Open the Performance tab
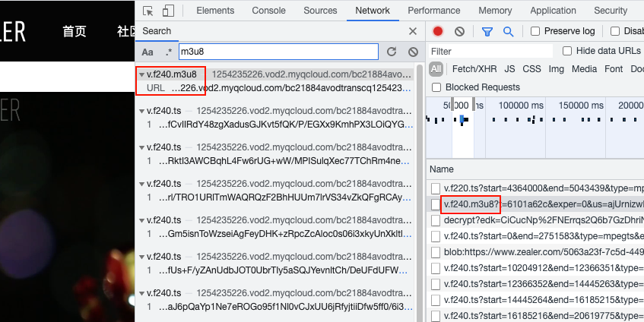 coord(433,11)
